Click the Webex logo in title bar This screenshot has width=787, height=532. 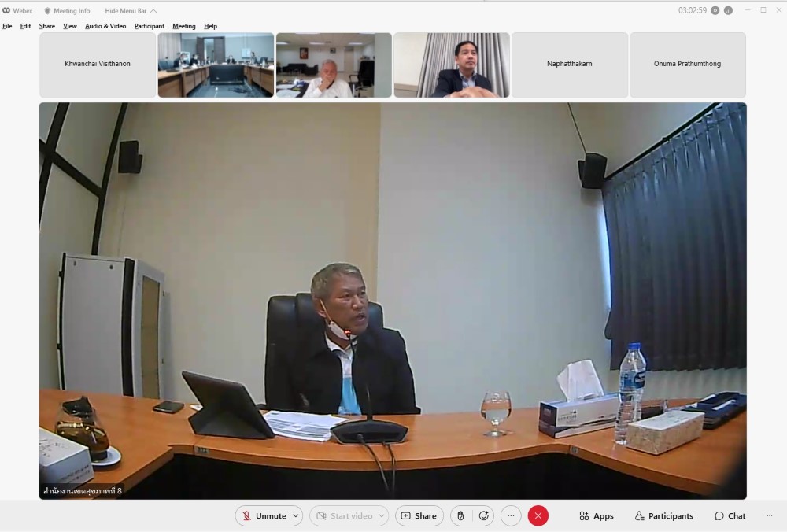6,11
